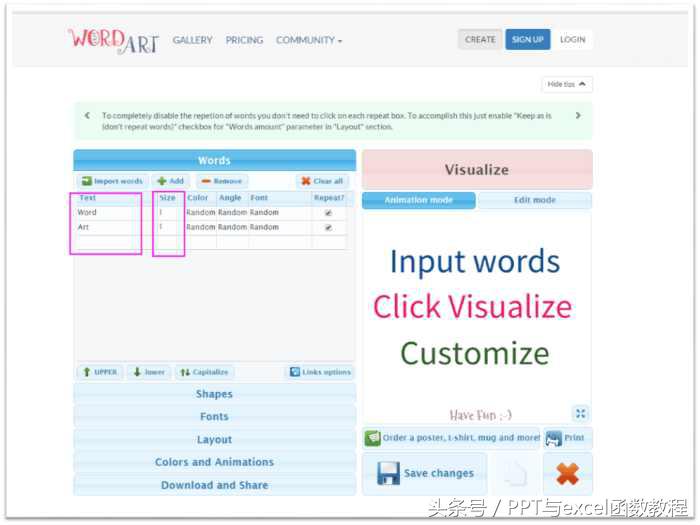Viewport: 700px width, 525px height.
Task: Expand the Fonts section
Action: click(214, 417)
